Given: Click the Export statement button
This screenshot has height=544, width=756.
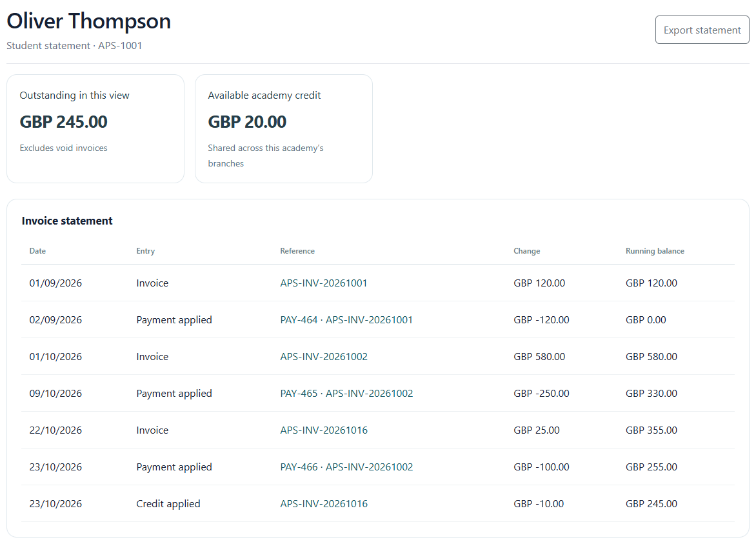Looking at the screenshot, I should (702, 30).
